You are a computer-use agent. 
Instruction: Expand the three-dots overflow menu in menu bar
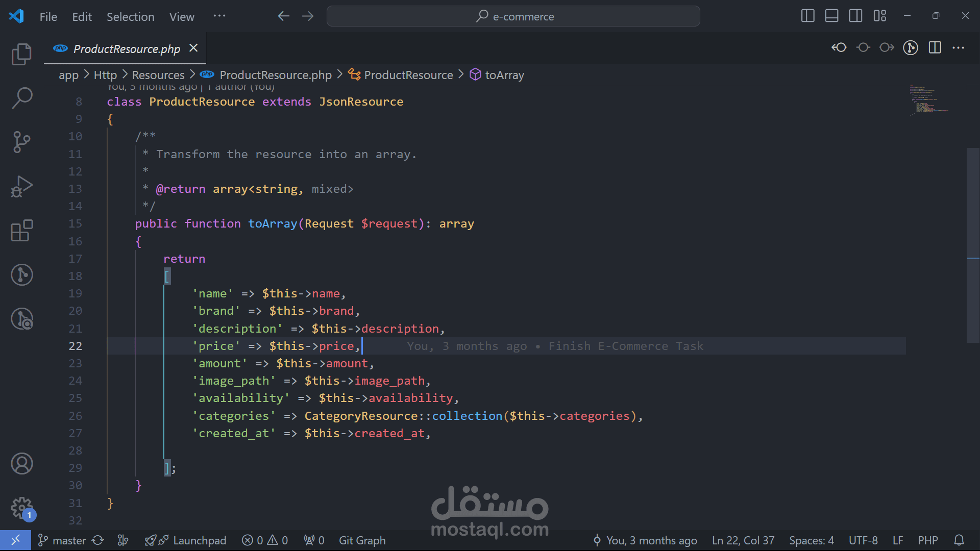point(219,16)
